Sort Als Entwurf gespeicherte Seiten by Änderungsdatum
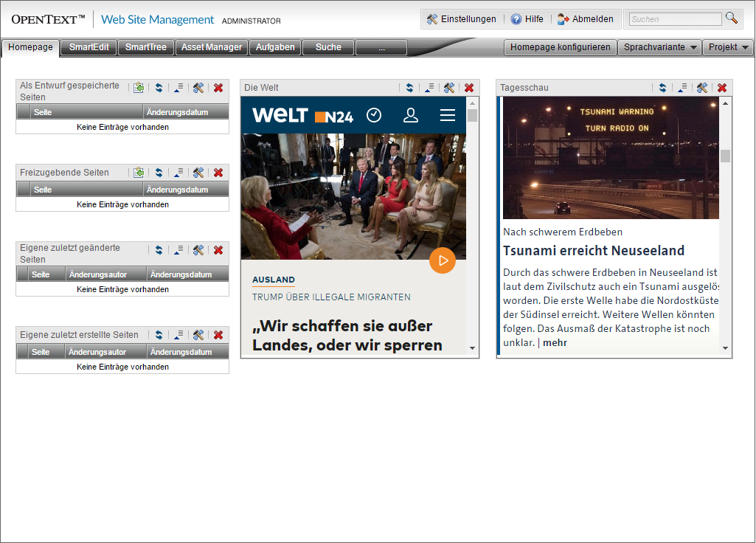The image size is (756, 543). pos(186,112)
